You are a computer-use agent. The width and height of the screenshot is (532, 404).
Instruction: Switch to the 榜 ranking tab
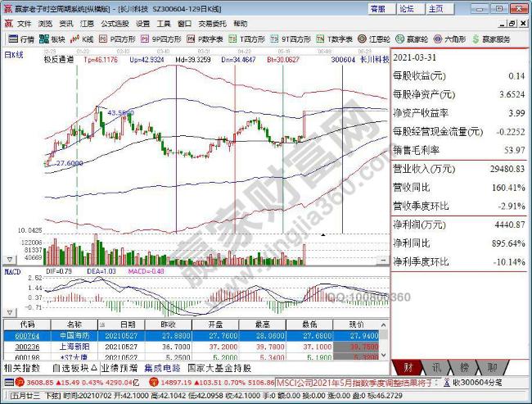pos(464,367)
